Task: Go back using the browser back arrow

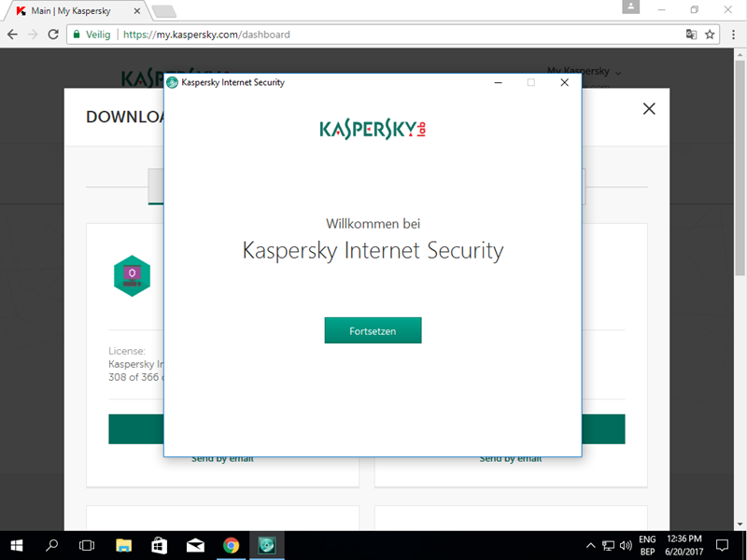Action: 12,35
